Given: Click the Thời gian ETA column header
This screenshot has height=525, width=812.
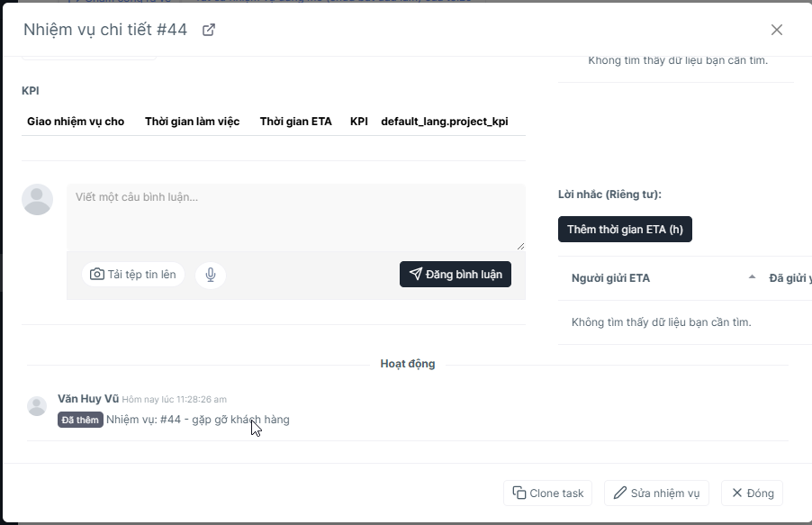Looking at the screenshot, I should [295, 122].
